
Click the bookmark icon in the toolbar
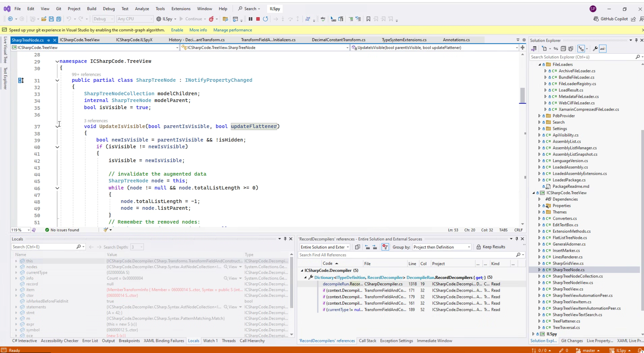click(368, 19)
